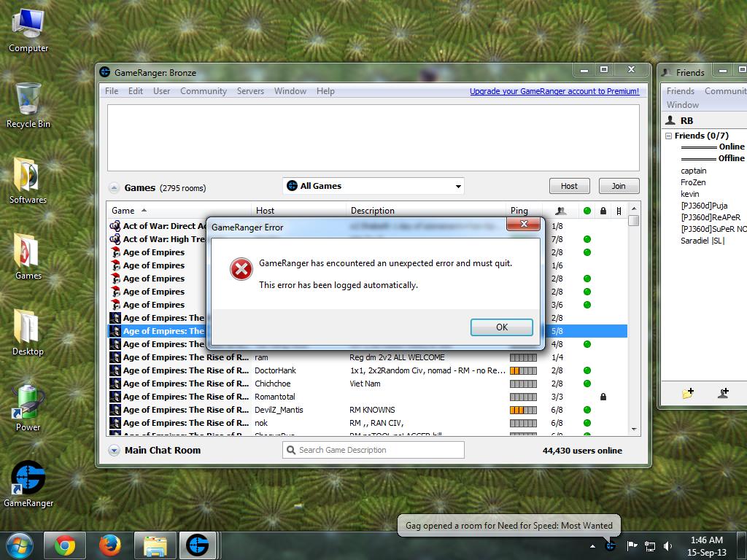Open the Servers menu
Viewport: 747px width, 560px height.
tap(250, 91)
